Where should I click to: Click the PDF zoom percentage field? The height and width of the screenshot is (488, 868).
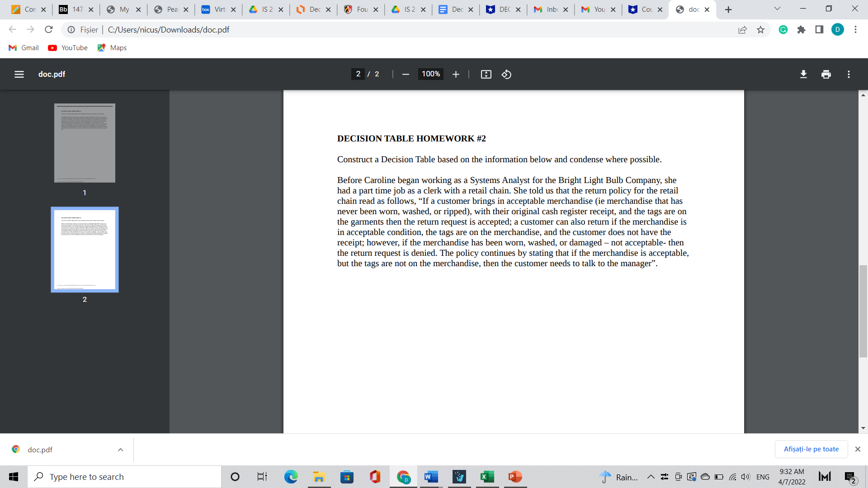430,74
